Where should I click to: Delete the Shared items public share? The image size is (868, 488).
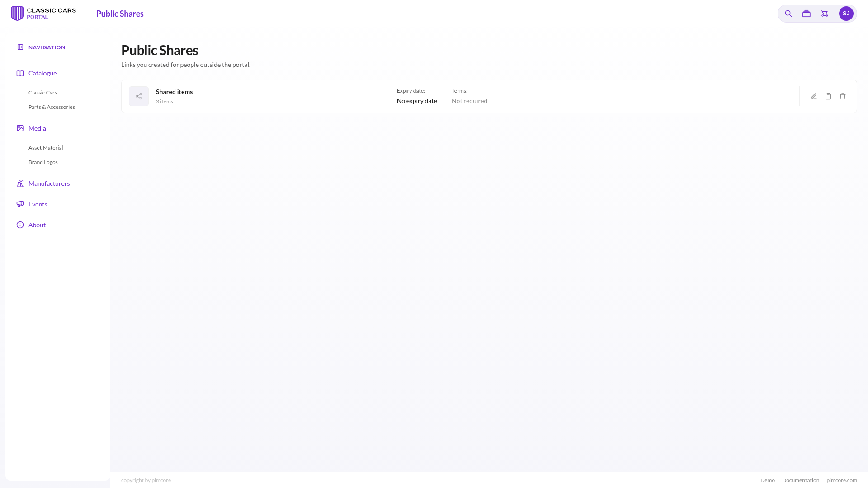tap(842, 96)
